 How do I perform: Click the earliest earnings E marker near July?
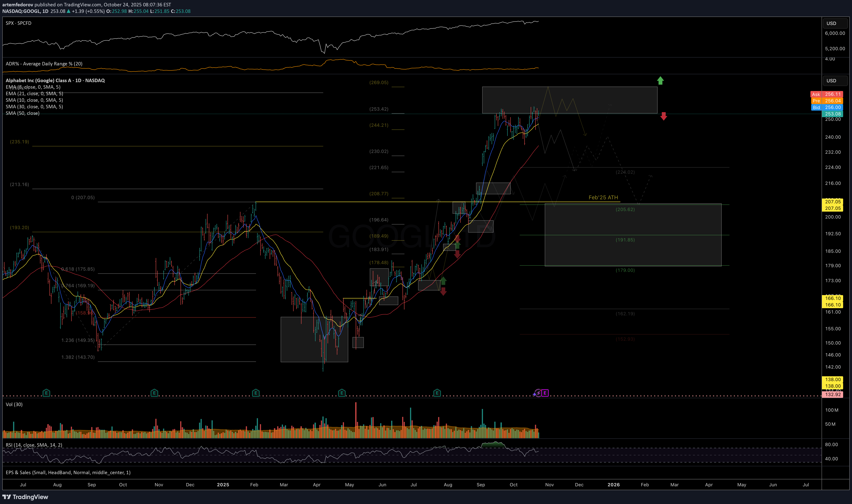coord(46,393)
